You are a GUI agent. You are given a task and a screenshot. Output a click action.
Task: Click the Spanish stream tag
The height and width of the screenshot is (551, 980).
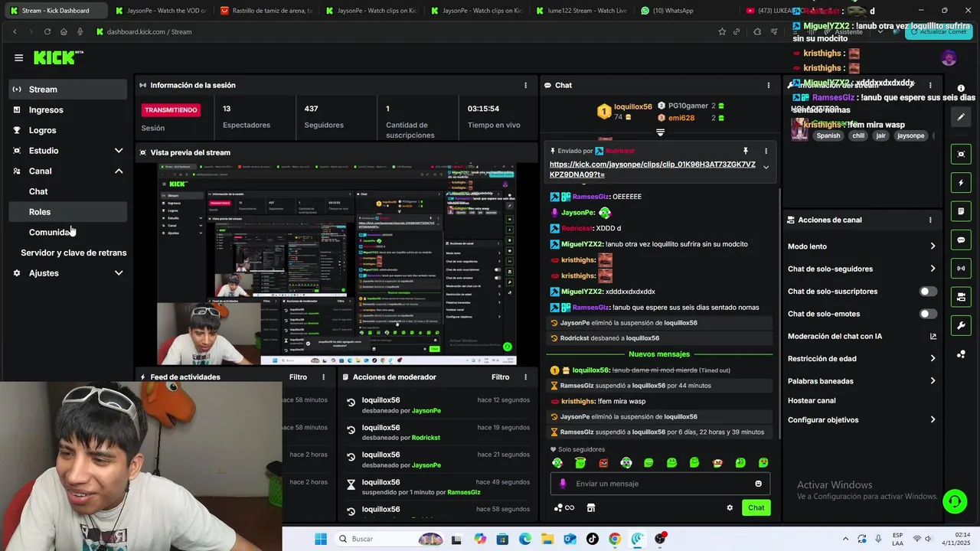[828, 135]
